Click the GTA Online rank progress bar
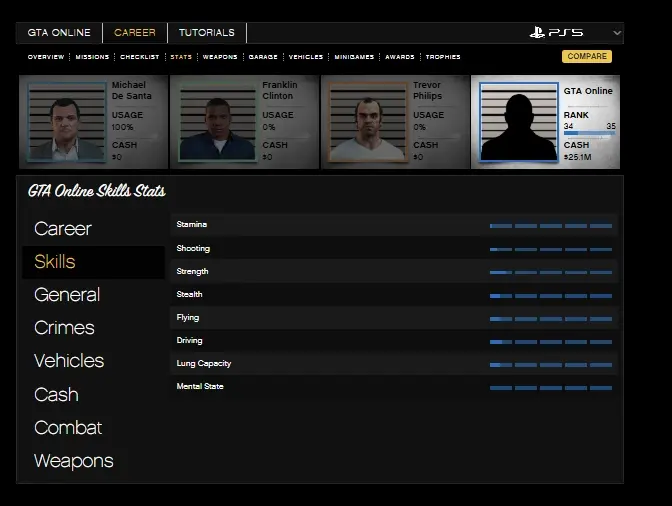Screen dimensions: 672x506 pos(589,134)
